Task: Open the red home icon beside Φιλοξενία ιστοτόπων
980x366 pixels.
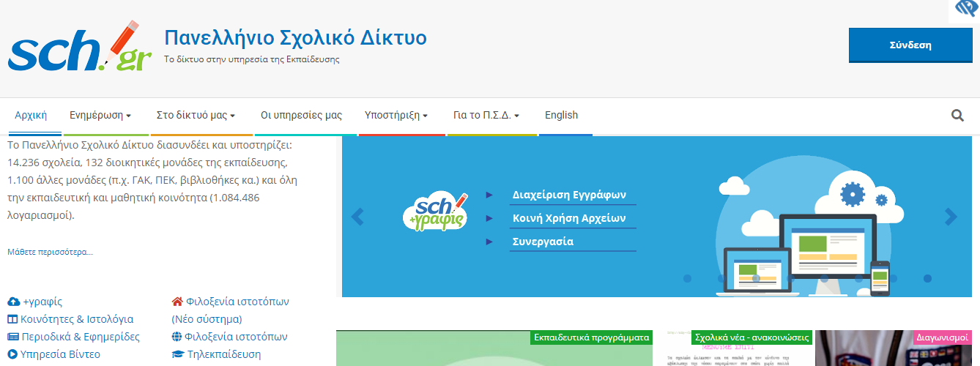Action: click(177, 302)
